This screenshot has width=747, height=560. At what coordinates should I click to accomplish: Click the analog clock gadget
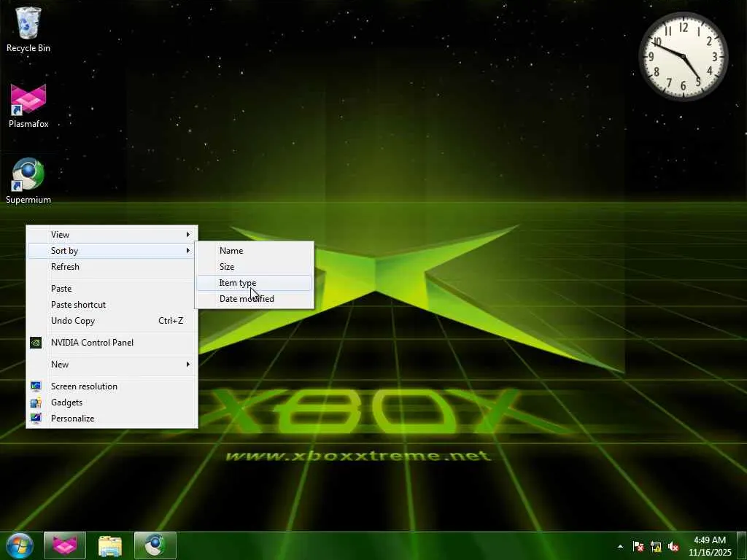point(683,57)
